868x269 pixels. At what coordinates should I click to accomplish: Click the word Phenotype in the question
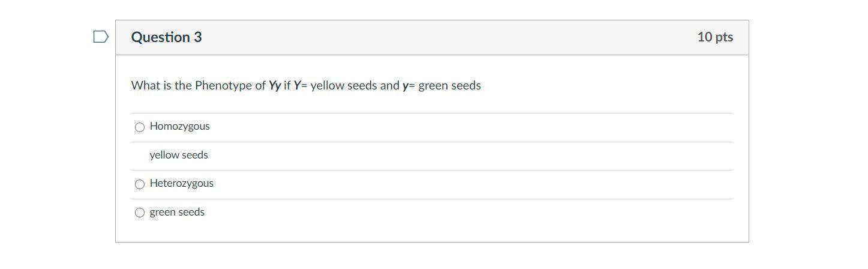tap(223, 85)
